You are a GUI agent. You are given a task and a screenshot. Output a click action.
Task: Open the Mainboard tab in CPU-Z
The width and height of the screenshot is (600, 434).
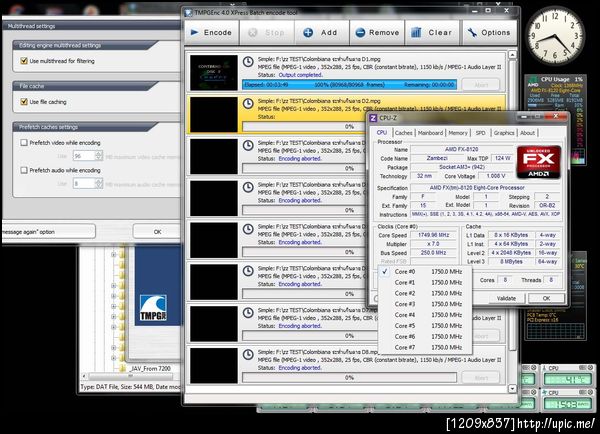coord(430,133)
